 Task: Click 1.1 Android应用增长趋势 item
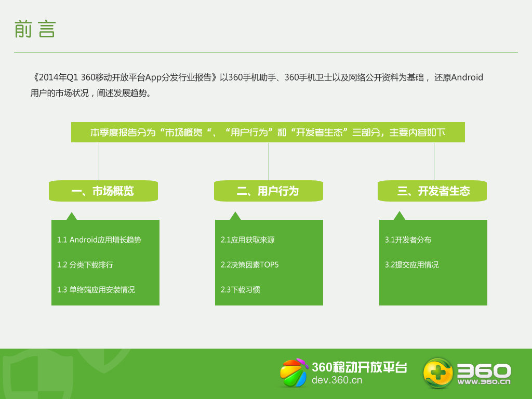[99, 240]
